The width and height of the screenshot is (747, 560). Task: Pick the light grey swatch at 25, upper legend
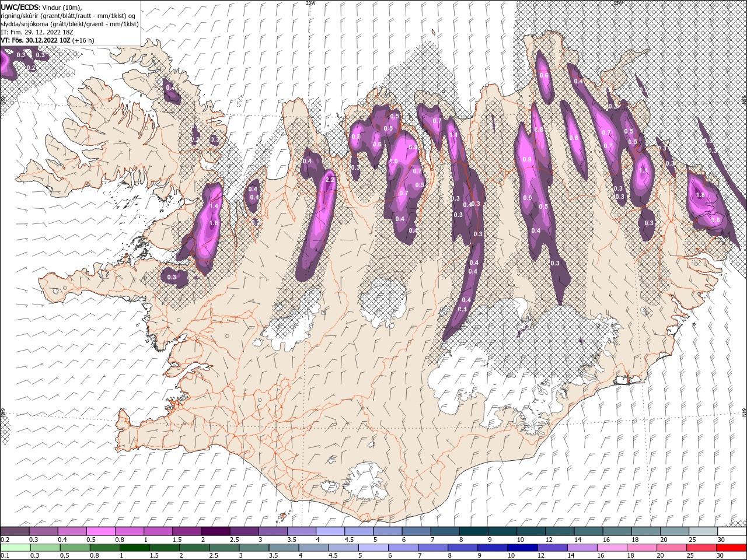[703, 531]
